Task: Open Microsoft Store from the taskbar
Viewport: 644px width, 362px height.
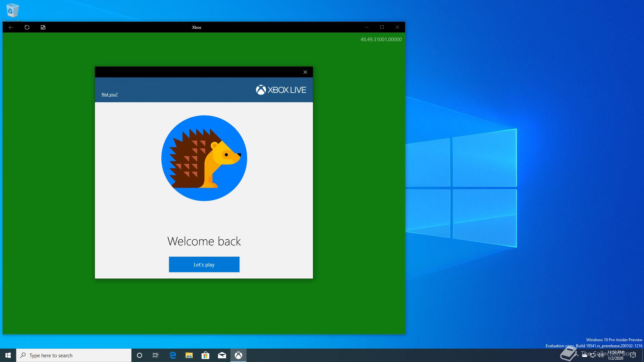Action: (x=205, y=355)
